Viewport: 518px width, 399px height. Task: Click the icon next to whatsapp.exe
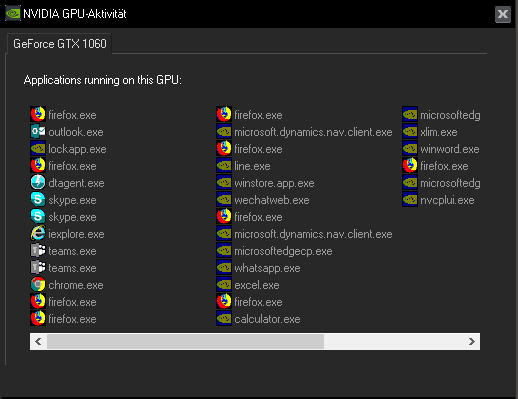click(x=224, y=268)
